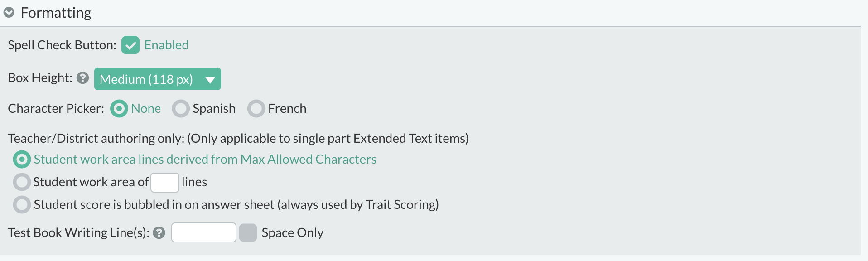
Task: Click the Enabled label for Spell Check
Action: point(166,45)
